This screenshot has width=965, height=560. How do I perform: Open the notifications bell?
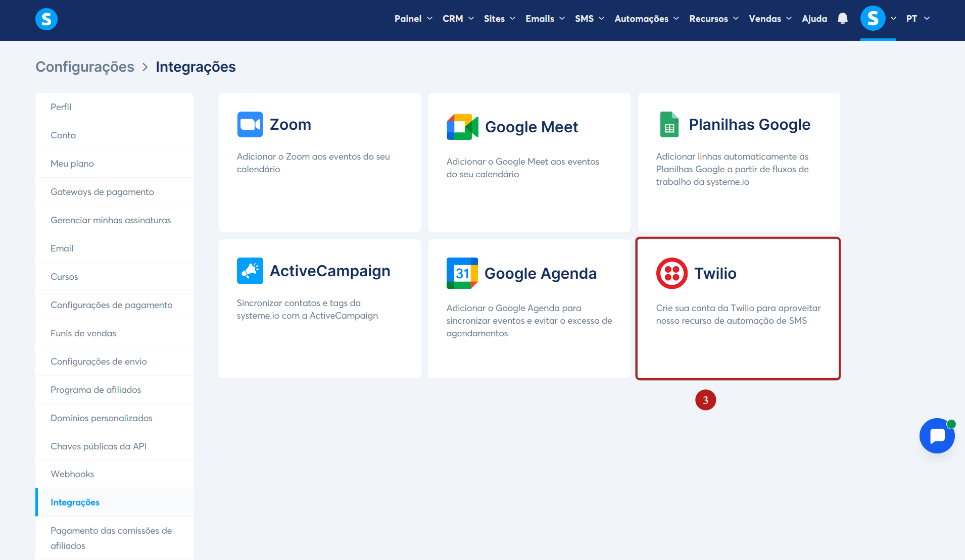click(x=842, y=19)
